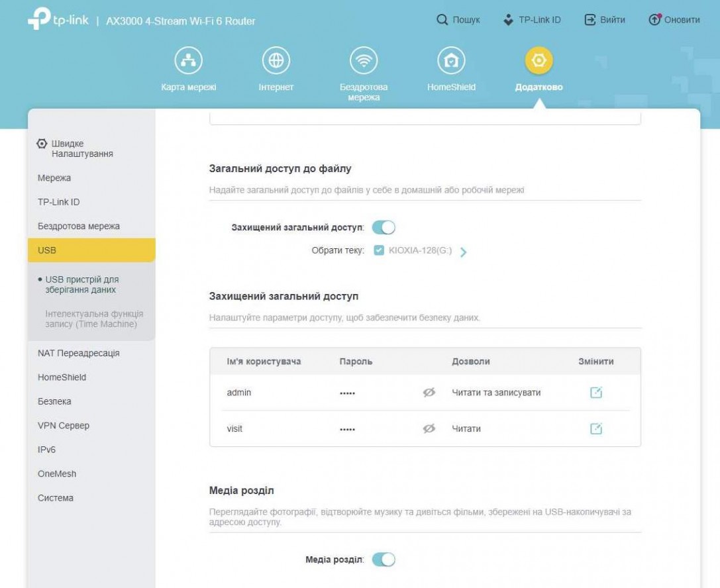Reveal the visit user password

429,428
